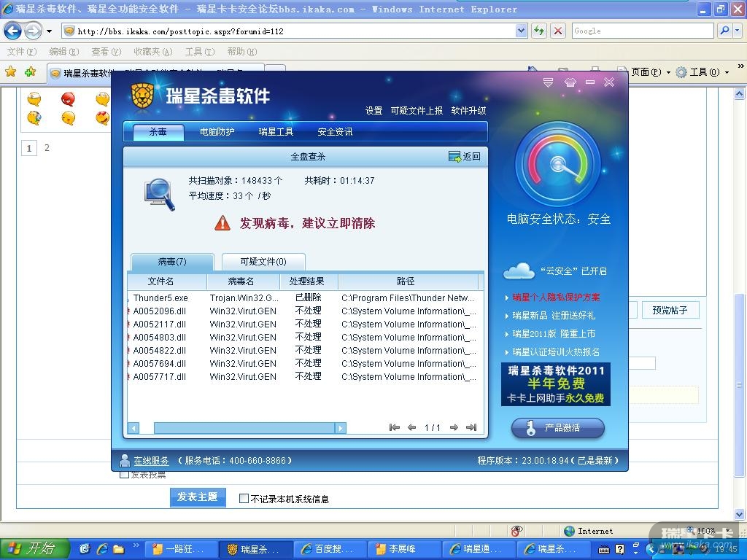Click the 返回 button in scan panel
747x560 pixels.
pyautogui.click(x=465, y=156)
